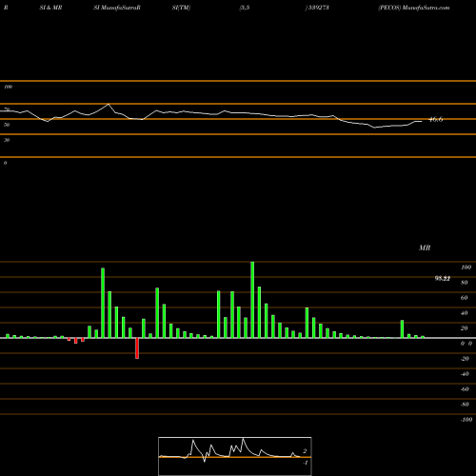The image size is (476, 476).
Task: Click the MRSI value 98.22 label
Action: click(x=443, y=279)
